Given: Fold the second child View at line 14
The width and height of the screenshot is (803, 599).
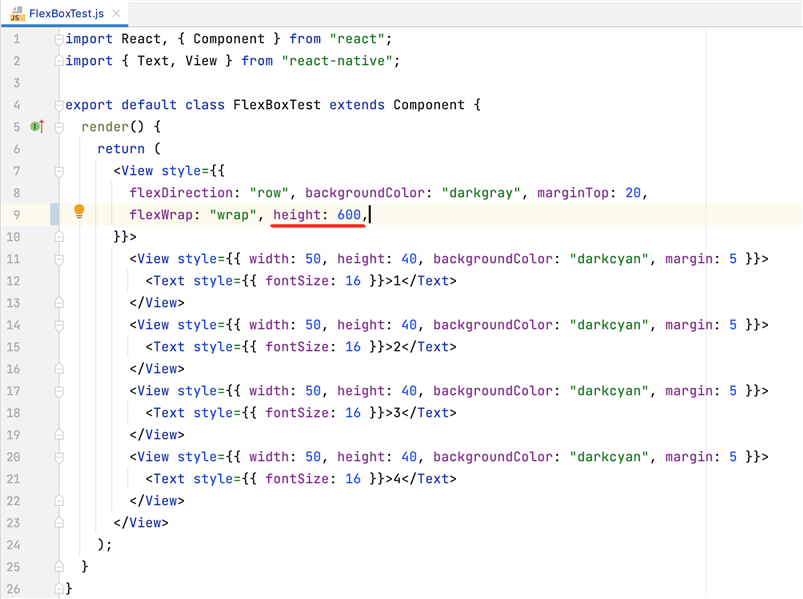Looking at the screenshot, I should pos(60,325).
